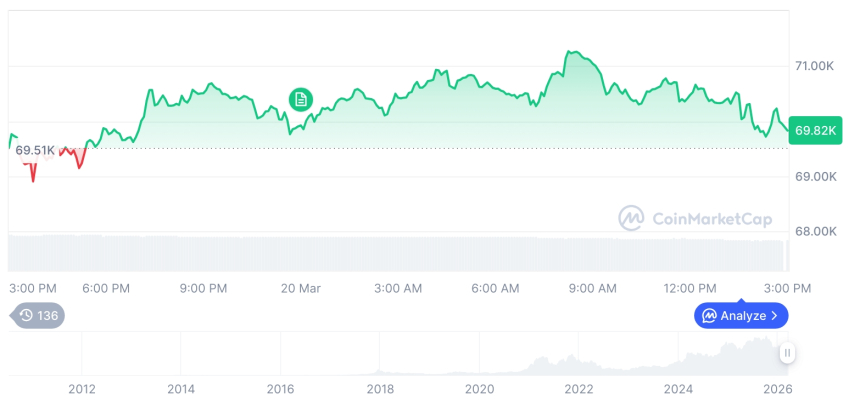Image resolution: width=860 pixels, height=401 pixels.
Task: Select 2018 on the timeline navigator
Action: pos(379,389)
